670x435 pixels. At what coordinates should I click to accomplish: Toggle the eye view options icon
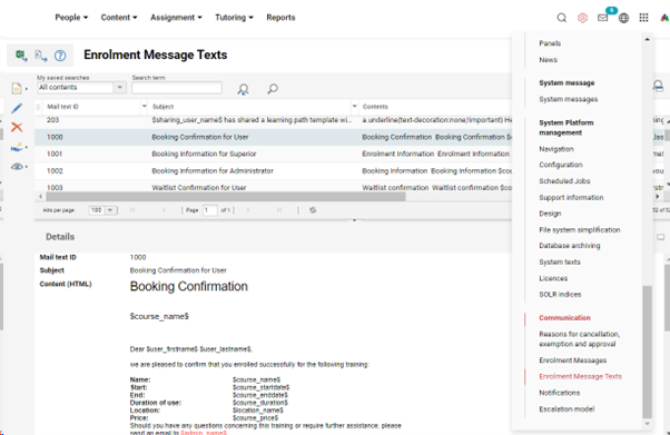point(16,167)
